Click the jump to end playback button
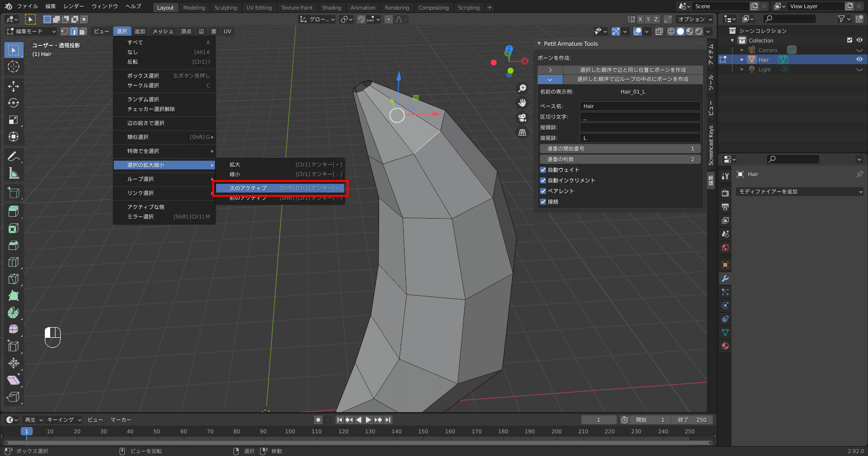Image resolution: width=868 pixels, height=456 pixels. (x=388, y=420)
